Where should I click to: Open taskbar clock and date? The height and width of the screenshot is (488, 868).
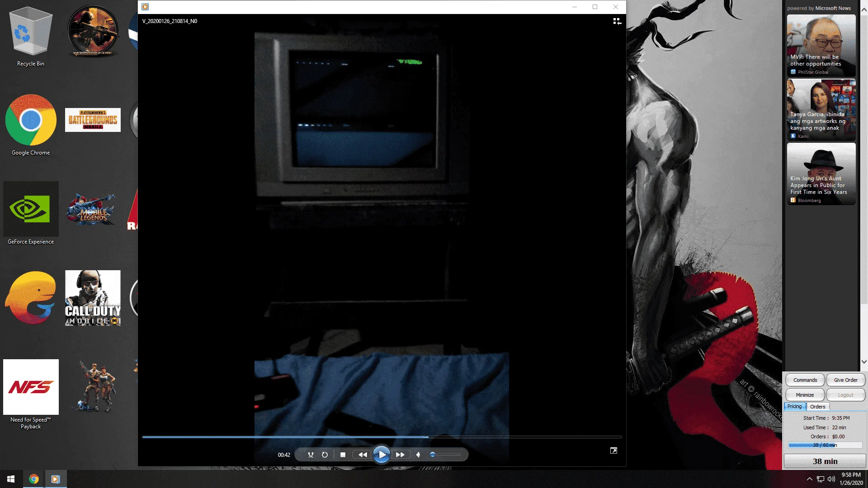click(x=851, y=479)
